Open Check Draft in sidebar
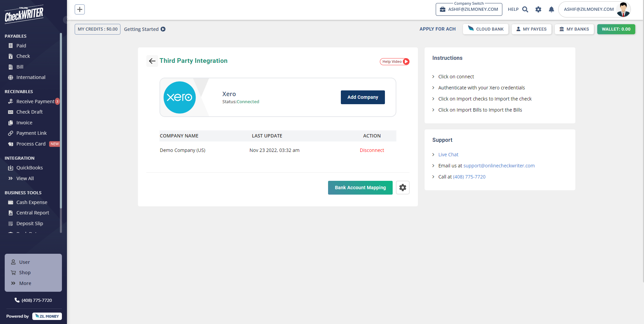Screen dimensions: 644x324 [29, 112]
